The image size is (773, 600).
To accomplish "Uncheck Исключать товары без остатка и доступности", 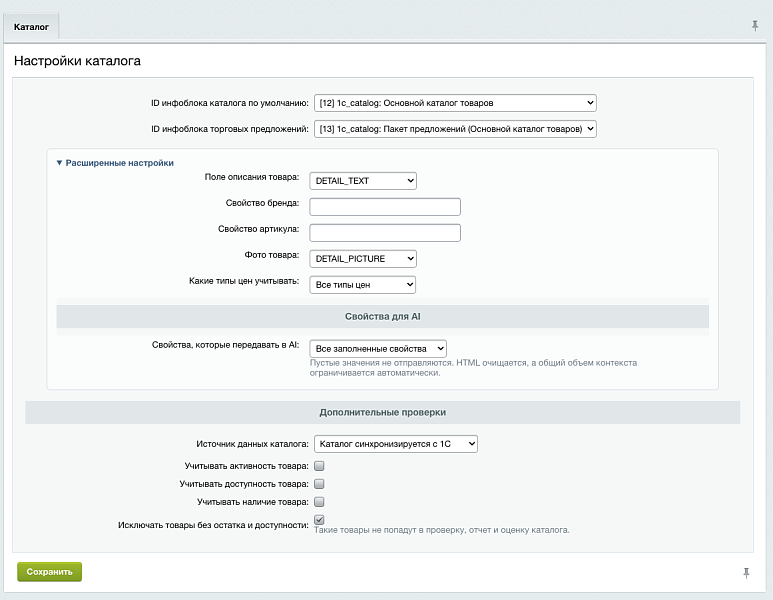I will pos(319,520).
